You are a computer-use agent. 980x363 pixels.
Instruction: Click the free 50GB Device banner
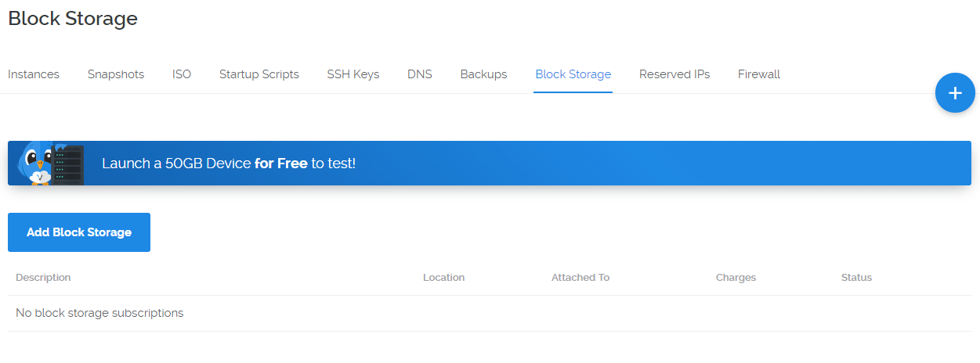(x=490, y=164)
